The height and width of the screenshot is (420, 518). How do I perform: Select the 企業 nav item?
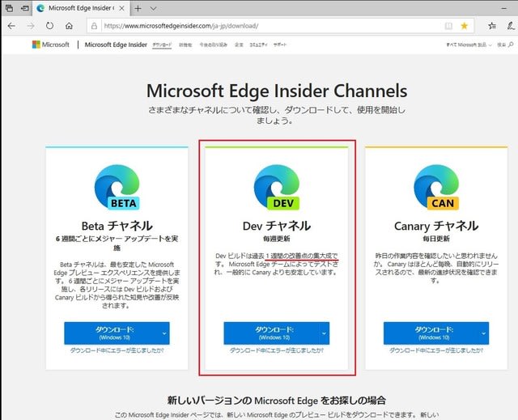coord(239,45)
